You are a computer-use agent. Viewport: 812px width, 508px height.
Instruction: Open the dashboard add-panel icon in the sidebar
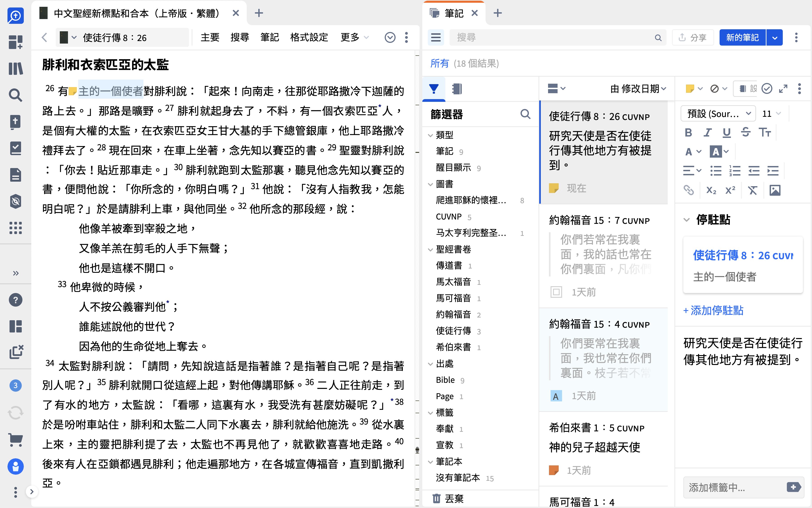click(x=15, y=42)
